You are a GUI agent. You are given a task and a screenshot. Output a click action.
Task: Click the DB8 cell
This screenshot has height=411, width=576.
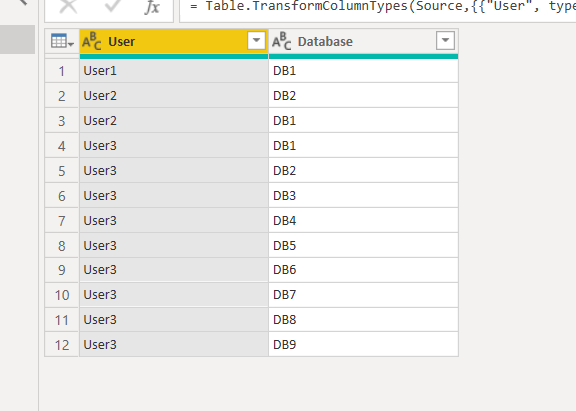click(x=363, y=320)
